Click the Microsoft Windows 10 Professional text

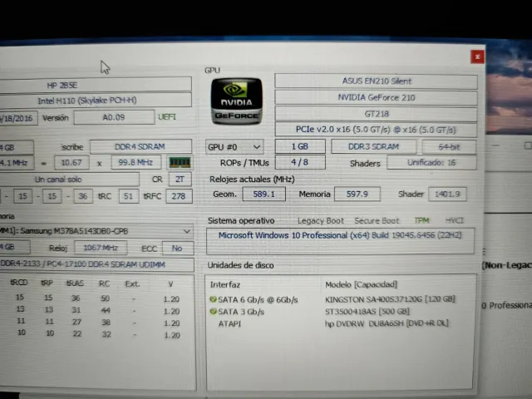tap(340, 235)
